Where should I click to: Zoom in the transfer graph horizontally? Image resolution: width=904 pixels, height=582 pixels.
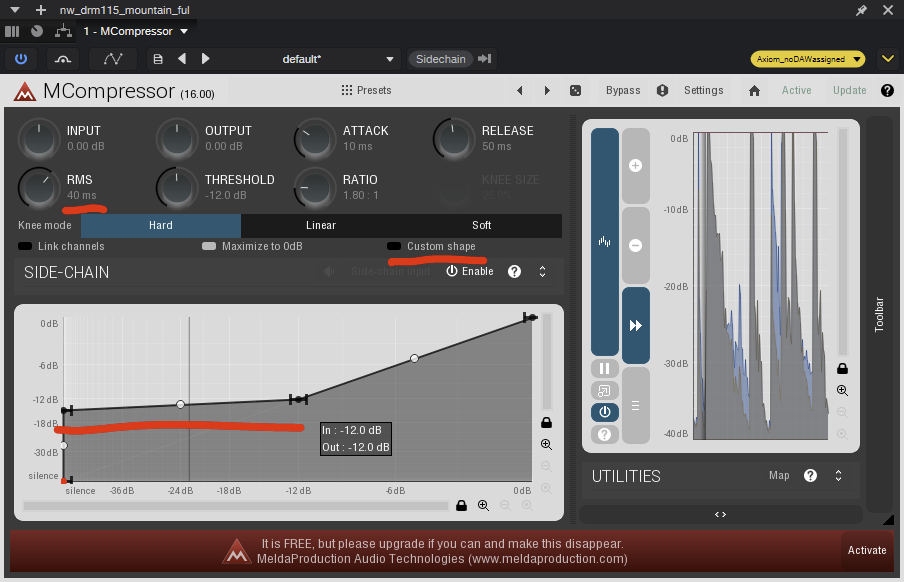[483, 505]
